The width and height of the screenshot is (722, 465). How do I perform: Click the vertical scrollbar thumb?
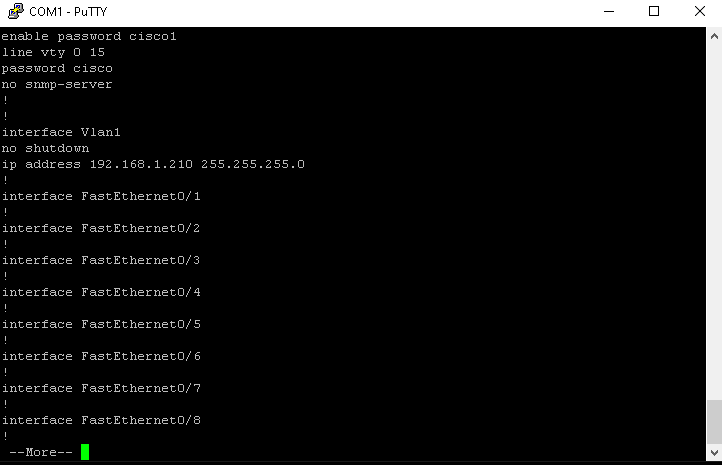714,422
